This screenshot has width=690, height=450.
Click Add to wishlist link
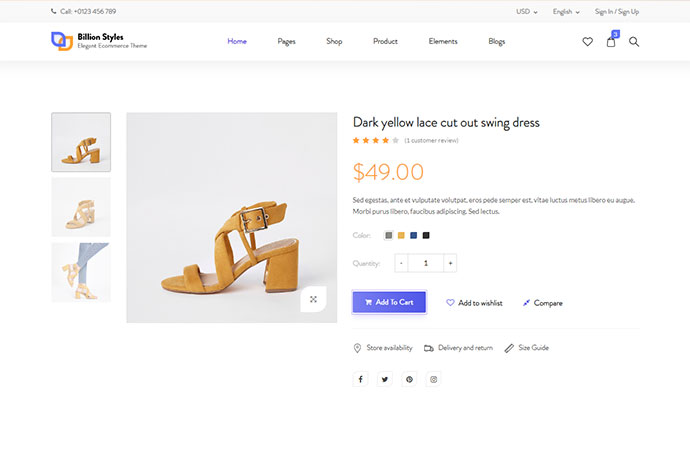474,302
